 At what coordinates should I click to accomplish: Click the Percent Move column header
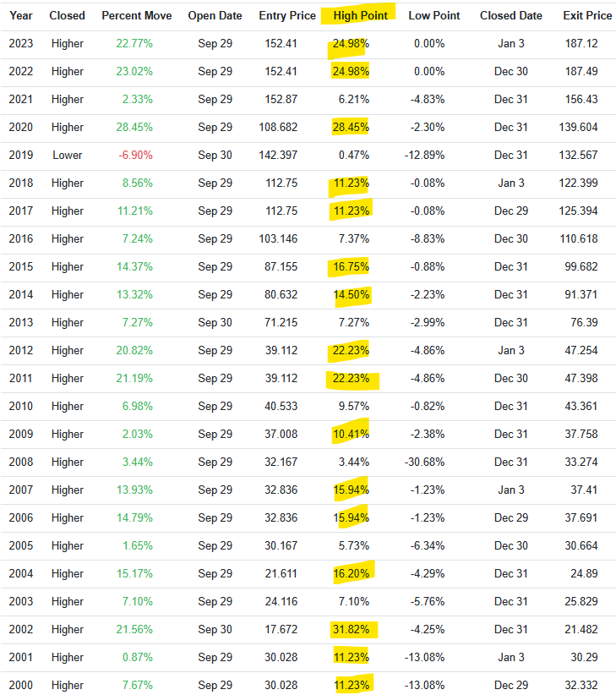click(x=136, y=15)
